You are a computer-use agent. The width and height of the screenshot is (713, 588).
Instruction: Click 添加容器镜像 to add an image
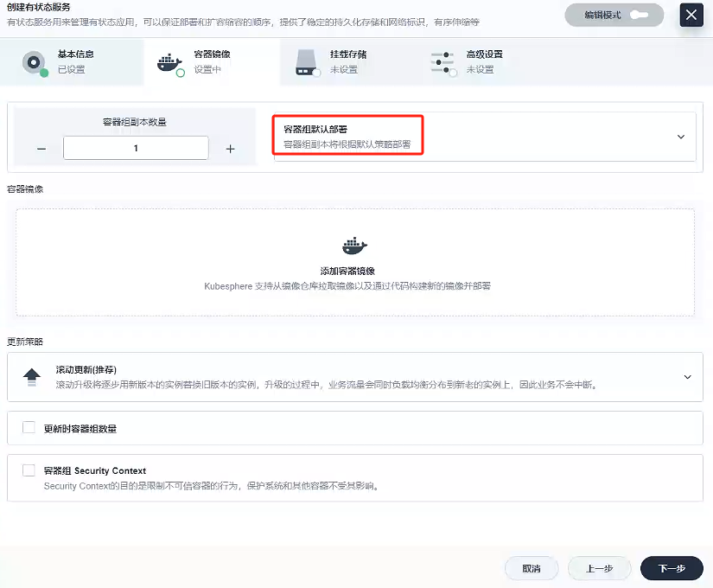point(347,272)
